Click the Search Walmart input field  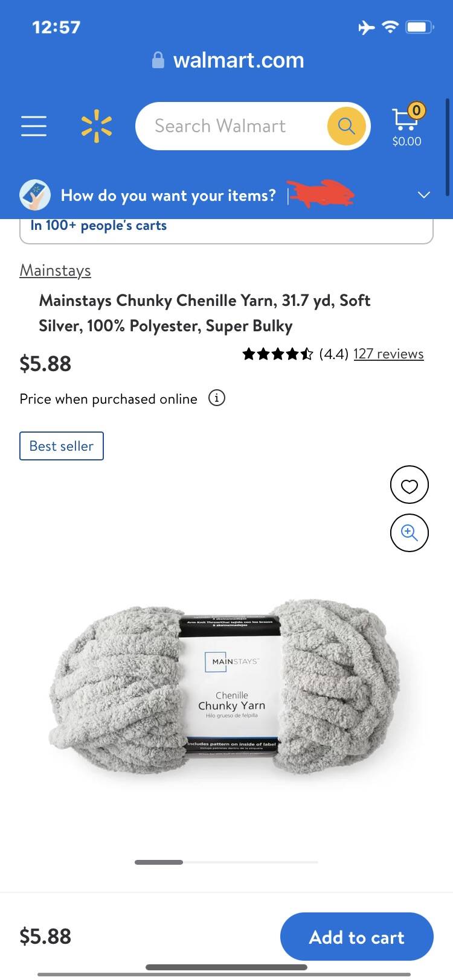click(x=233, y=126)
